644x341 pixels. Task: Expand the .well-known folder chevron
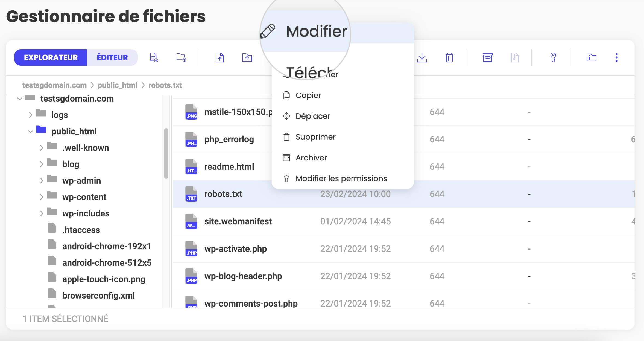tap(41, 148)
